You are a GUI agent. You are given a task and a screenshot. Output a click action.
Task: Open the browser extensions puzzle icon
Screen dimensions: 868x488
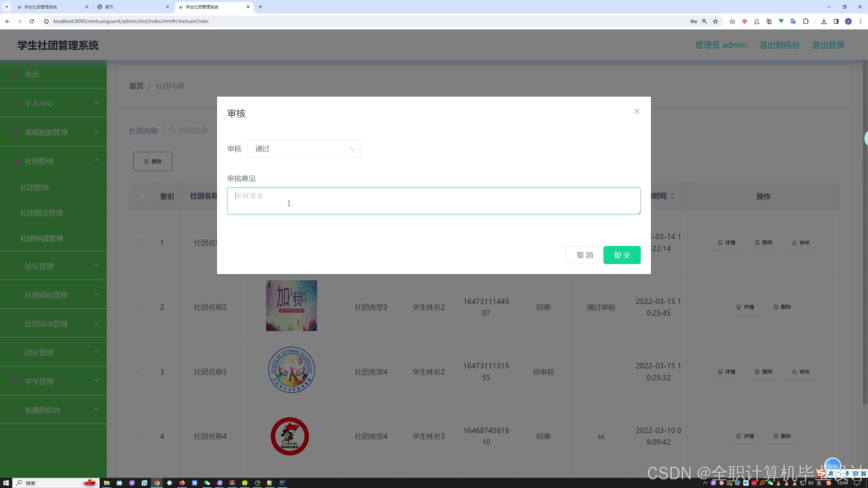pyautogui.click(x=806, y=21)
